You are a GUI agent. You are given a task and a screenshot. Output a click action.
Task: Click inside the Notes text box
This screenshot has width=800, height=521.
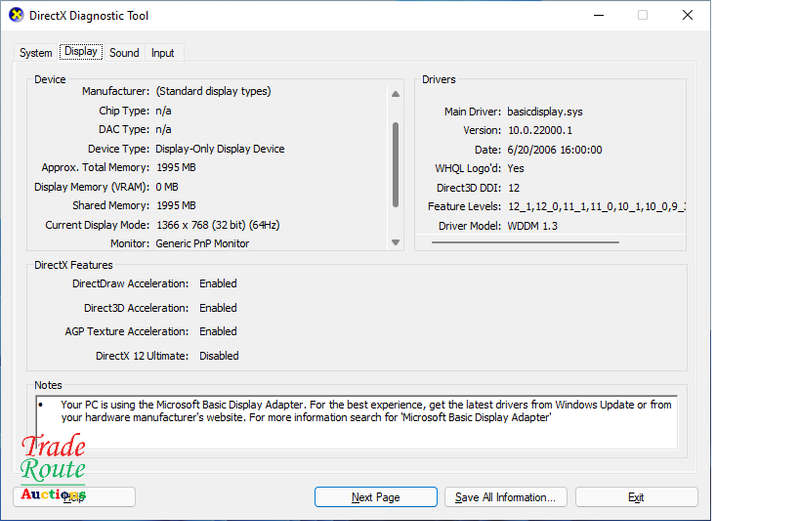click(x=357, y=423)
